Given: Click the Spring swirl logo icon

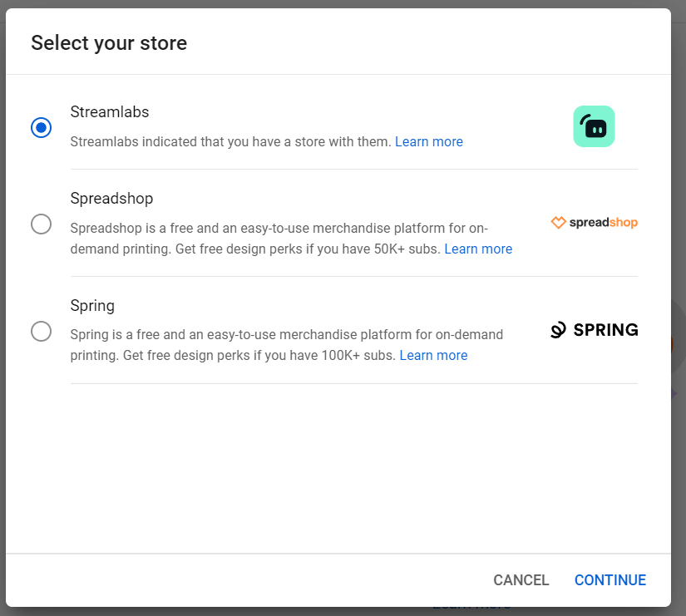Looking at the screenshot, I should click(559, 330).
